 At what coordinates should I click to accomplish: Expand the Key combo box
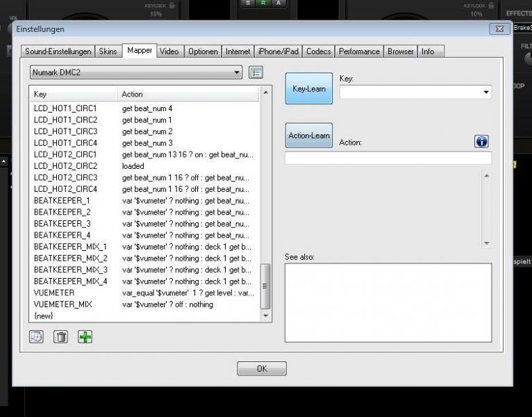[x=415, y=92]
